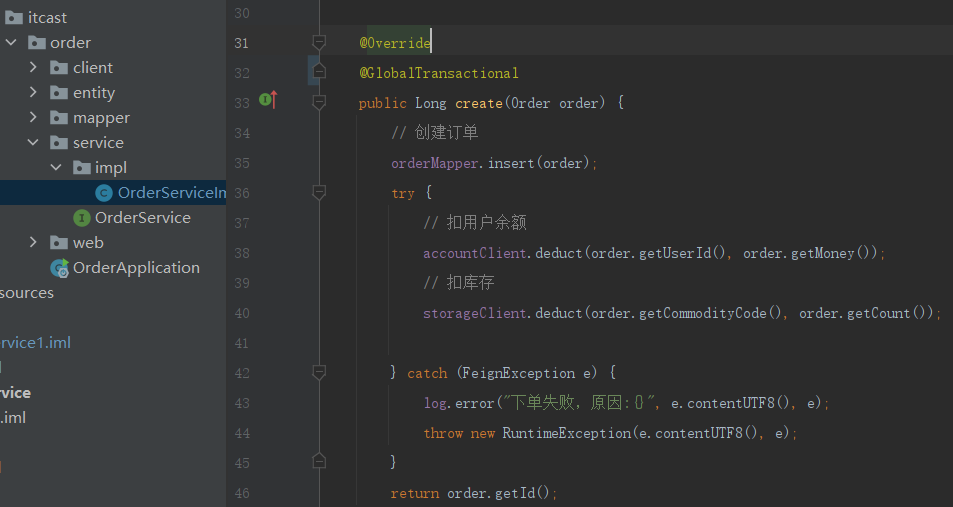Select the impl package label
Viewport: 953px width, 507px height.
[x=111, y=168]
